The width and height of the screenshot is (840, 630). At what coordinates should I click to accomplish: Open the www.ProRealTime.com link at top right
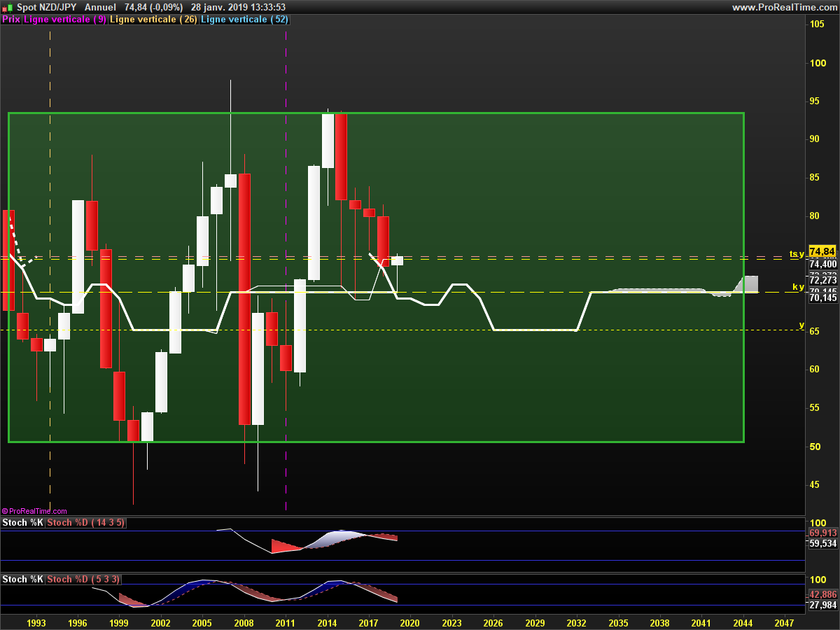[x=784, y=7]
